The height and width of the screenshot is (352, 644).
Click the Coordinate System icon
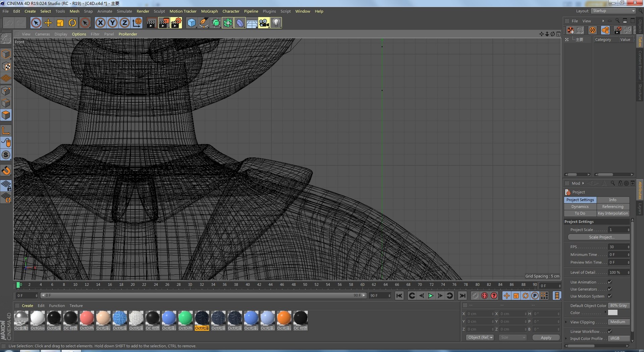137,23
